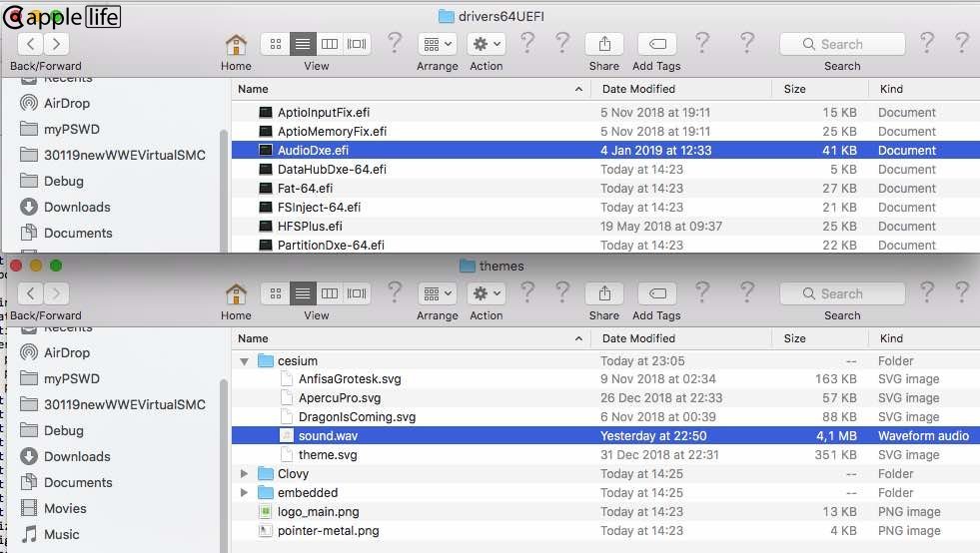The image size is (980, 553).
Task: Click Add Tags icon in drivers64UEFI window
Action: click(657, 44)
